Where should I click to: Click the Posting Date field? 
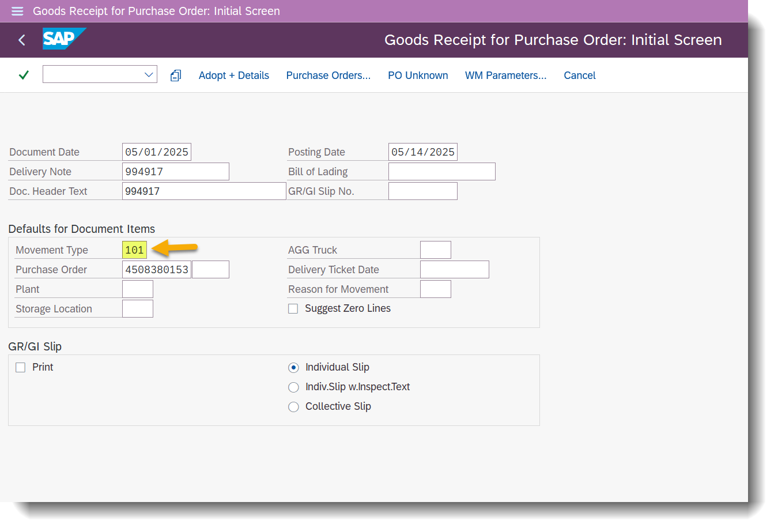click(422, 151)
